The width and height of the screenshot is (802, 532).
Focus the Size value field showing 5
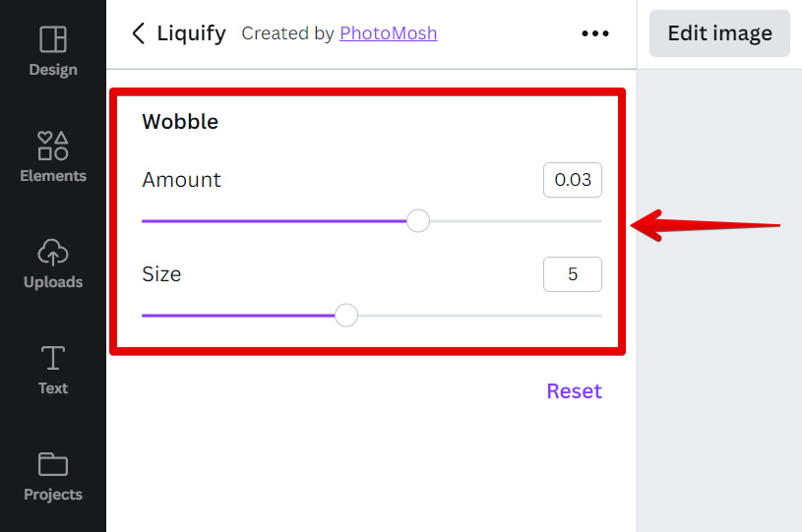click(573, 274)
